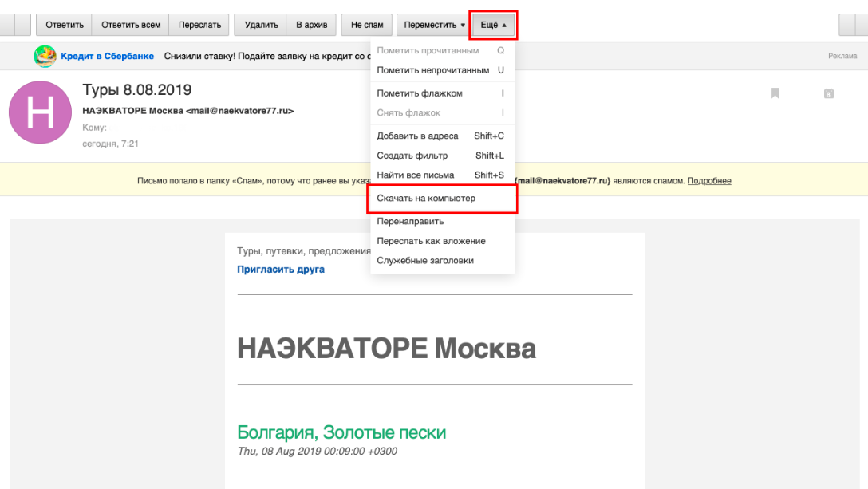Choose Пометить флажком menu item
The image size is (868, 489).
tap(440, 93)
